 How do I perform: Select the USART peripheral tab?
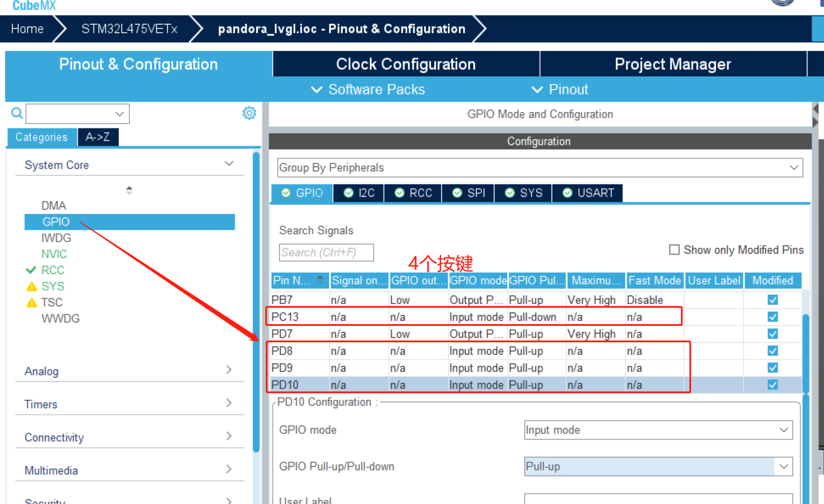pyautogui.click(x=588, y=193)
